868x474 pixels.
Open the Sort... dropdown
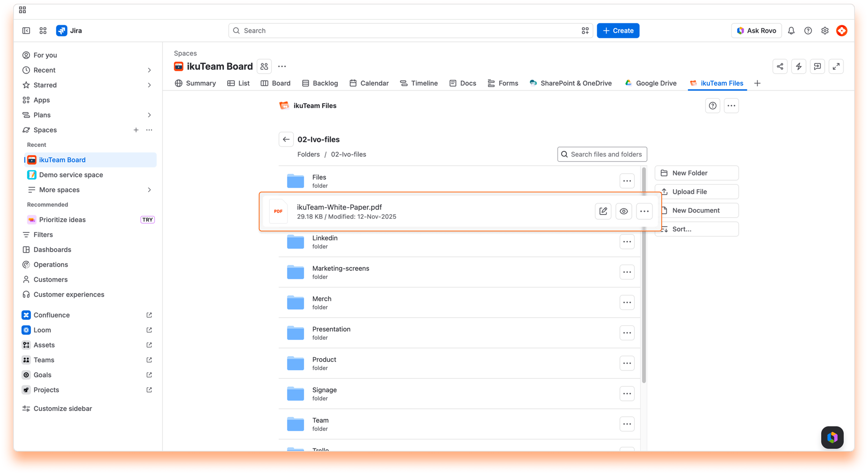697,229
